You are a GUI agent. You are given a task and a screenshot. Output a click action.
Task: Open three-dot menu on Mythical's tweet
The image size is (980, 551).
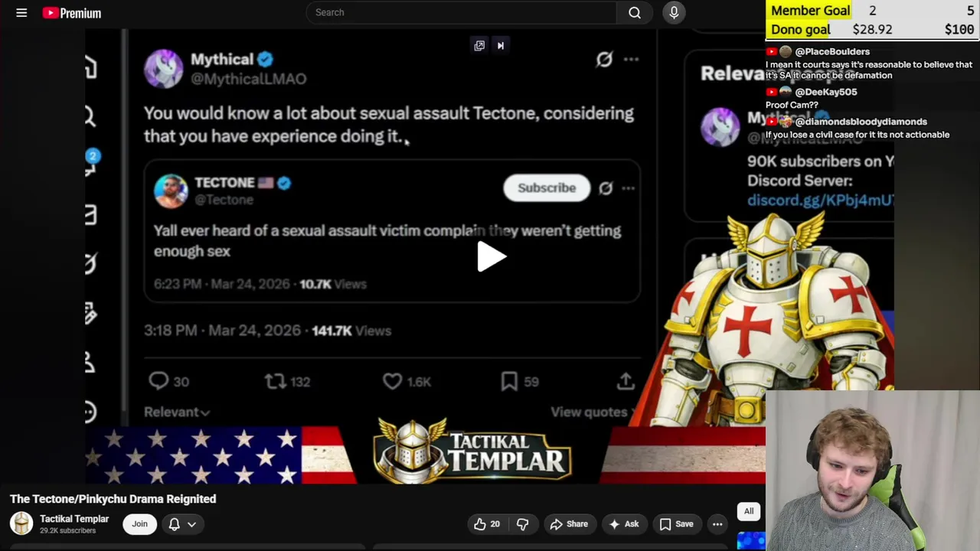pos(631,59)
